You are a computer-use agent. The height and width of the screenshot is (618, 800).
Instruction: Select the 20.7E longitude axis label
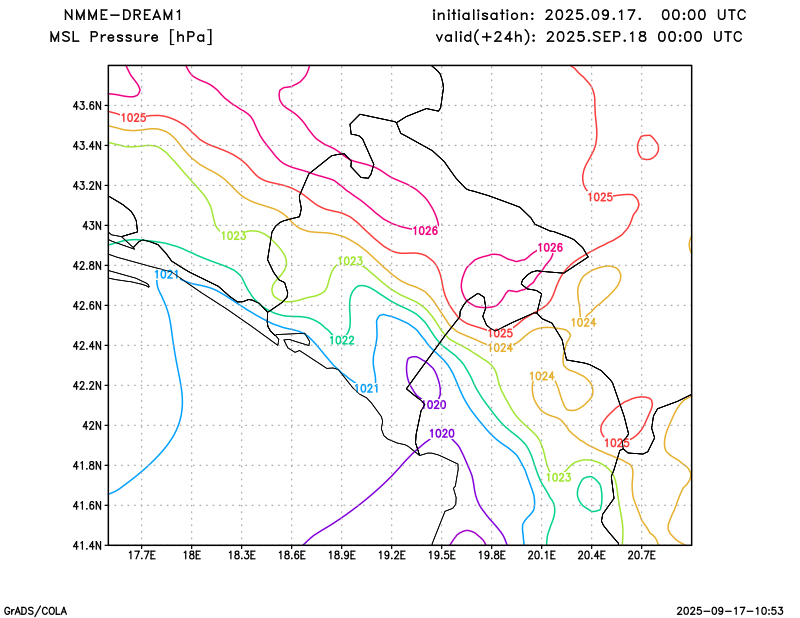pos(641,555)
